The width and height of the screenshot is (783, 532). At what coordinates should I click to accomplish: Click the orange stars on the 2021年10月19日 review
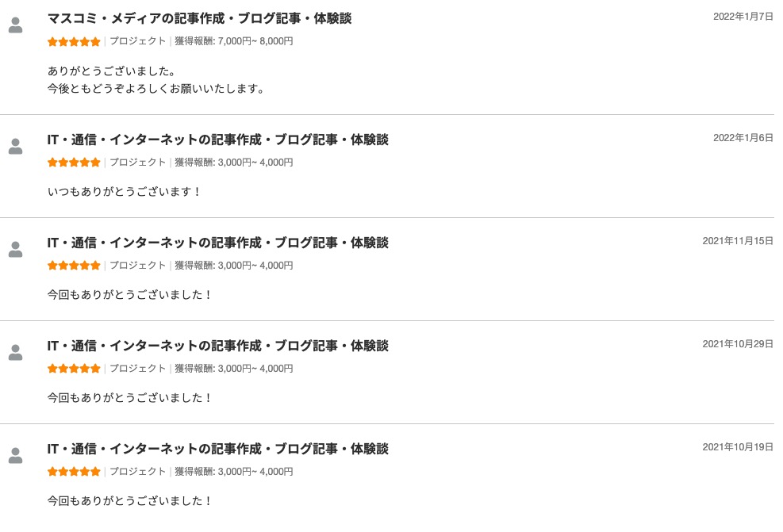pyautogui.click(x=74, y=472)
